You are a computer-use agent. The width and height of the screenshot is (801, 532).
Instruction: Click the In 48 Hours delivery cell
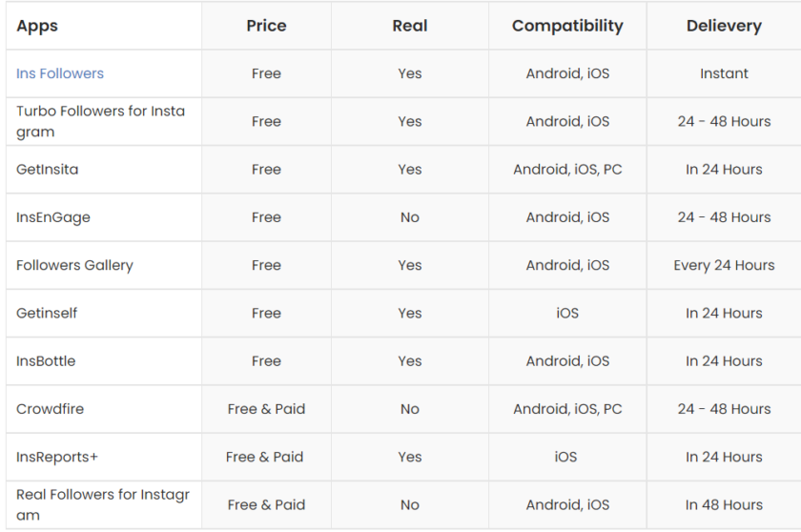pos(724,504)
